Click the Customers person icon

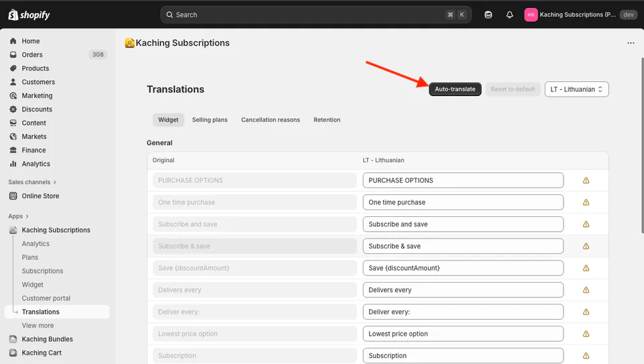pos(13,82)
